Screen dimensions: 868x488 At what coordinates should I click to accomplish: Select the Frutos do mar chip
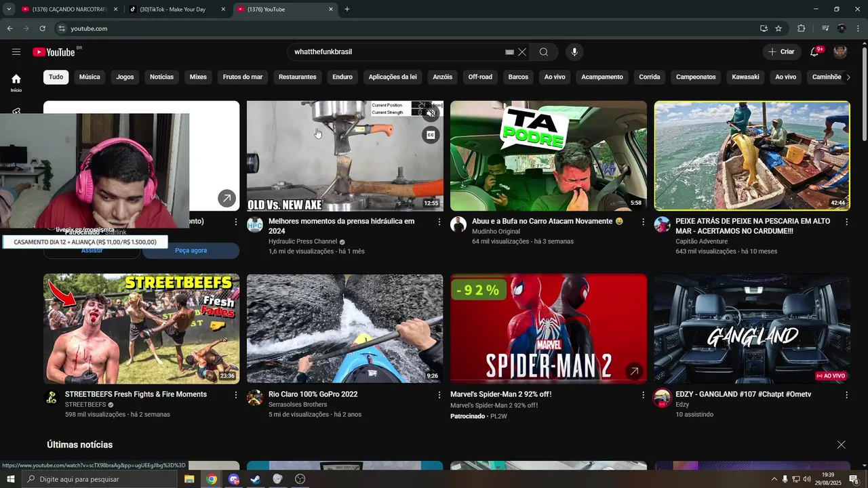point(243,77)
